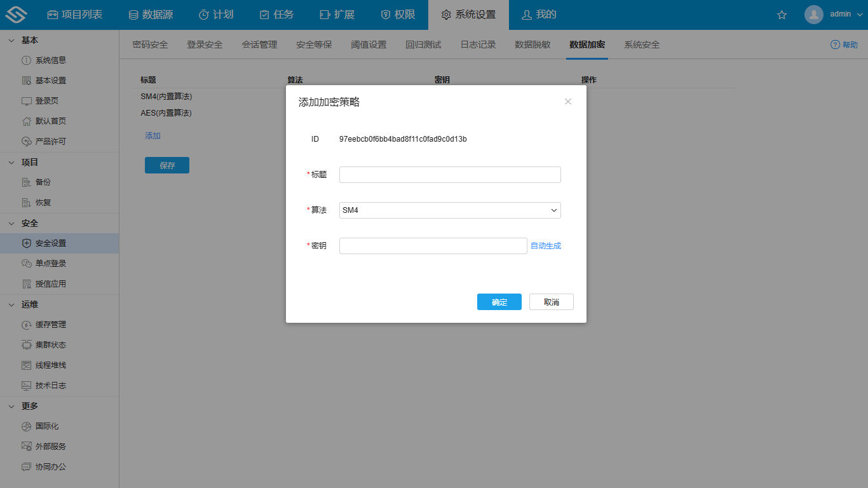Click the 确定 confirm button
The image size is (868, 488).
tap(499, 302)
